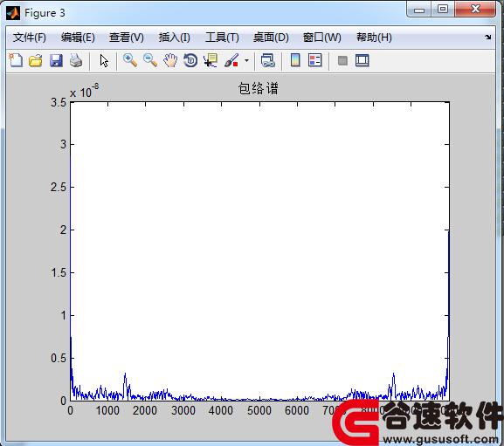This screenshot has height=446, width=504.
Task: Click the plot title 包络谱
Action: pyautogui.click(x=258, y=88)
